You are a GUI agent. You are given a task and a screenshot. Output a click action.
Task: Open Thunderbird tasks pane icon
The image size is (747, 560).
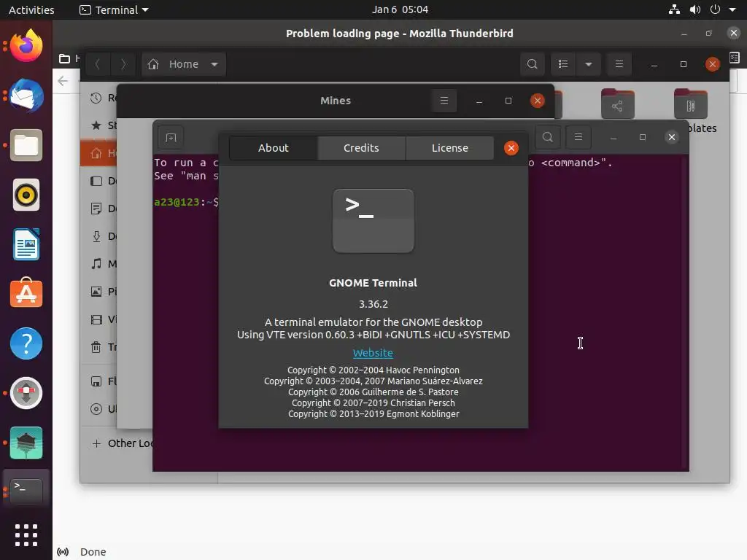[734, 58]
